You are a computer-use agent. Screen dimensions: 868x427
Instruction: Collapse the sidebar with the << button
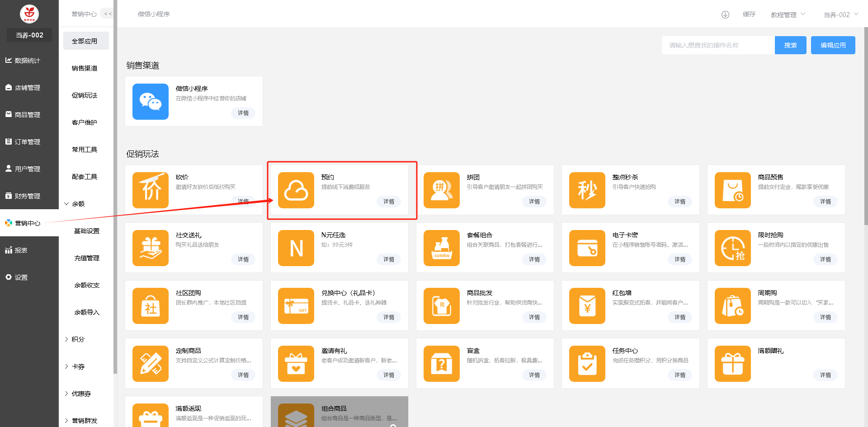pyautogui.click(x=108, y=14)
